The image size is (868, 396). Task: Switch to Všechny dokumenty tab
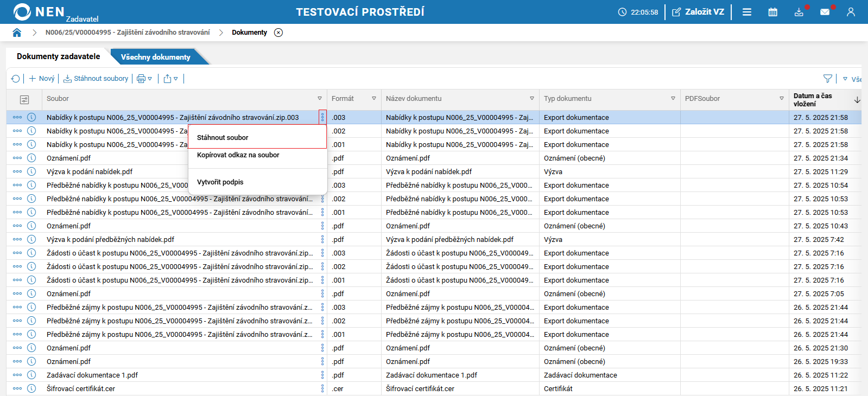click(x=155, y=57)
